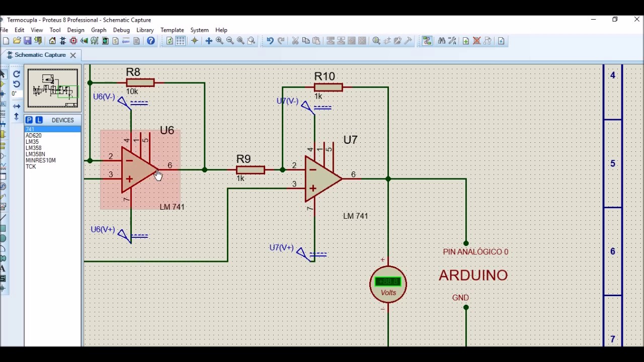The image size is (644, 362).
Task: Select the pan/center at cursor icon
Action: click(209, 41)
